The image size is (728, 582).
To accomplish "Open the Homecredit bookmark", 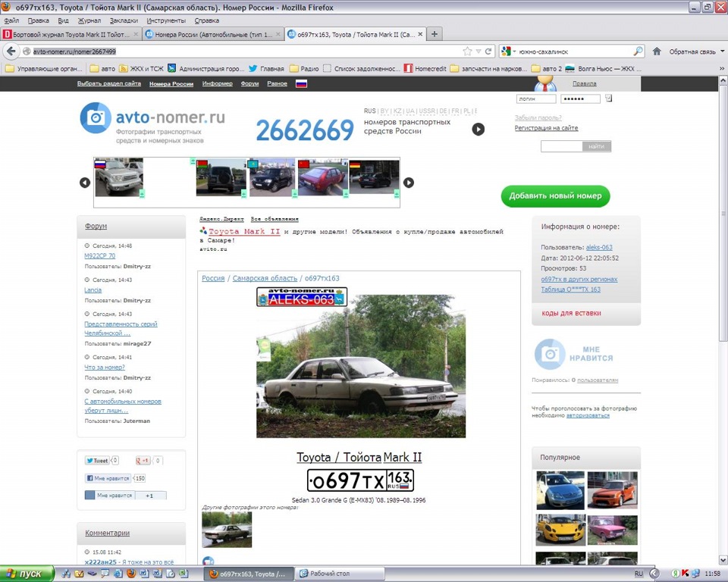I will coord(425,68).
